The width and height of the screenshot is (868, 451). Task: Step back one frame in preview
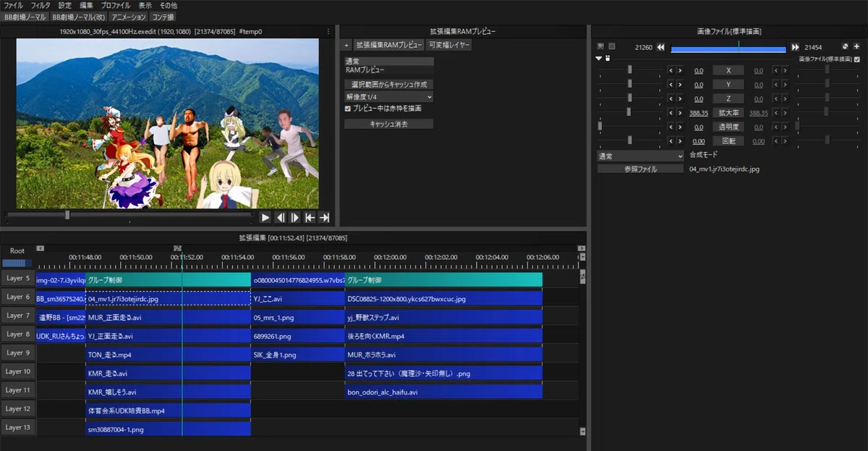click(280, 217)
